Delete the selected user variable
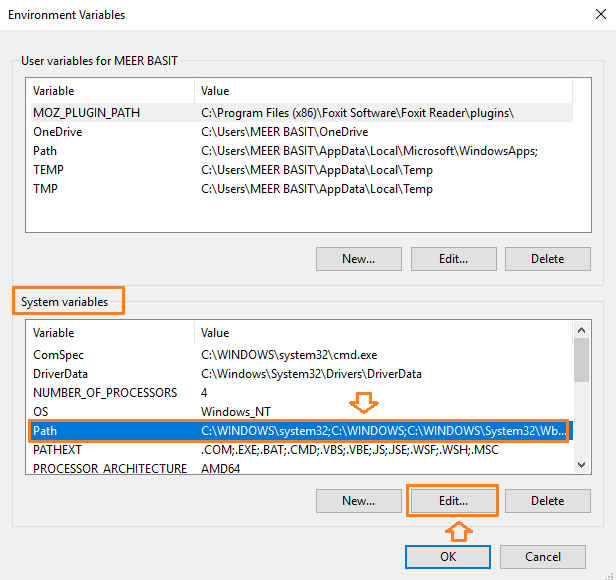616x580 pixels. point(547,258)
